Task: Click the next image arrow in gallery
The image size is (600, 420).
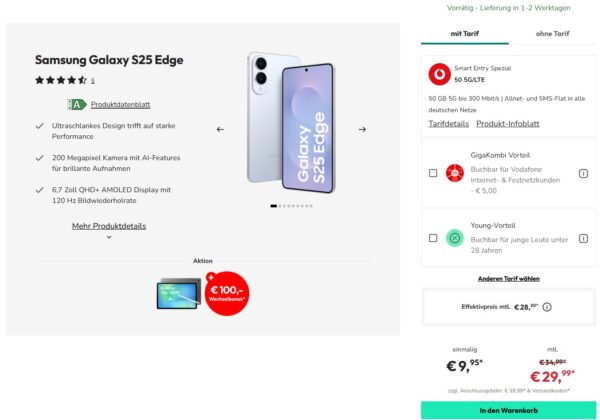Action: click(362, 130)
